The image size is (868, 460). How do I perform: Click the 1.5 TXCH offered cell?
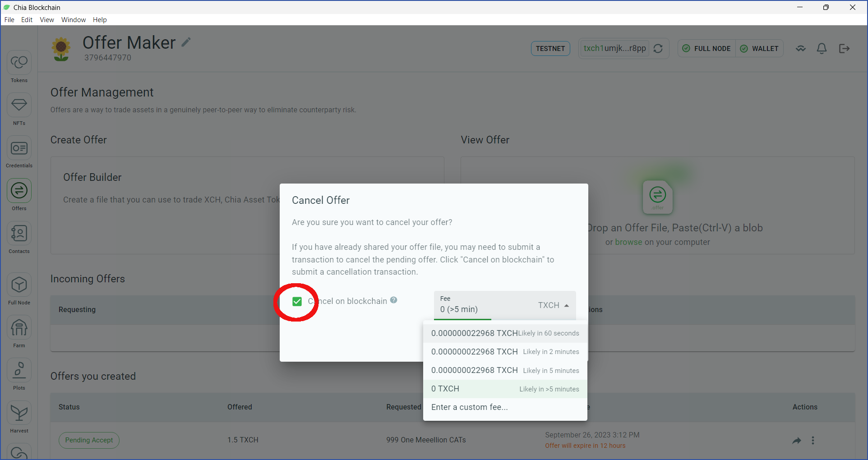[243, 440]
